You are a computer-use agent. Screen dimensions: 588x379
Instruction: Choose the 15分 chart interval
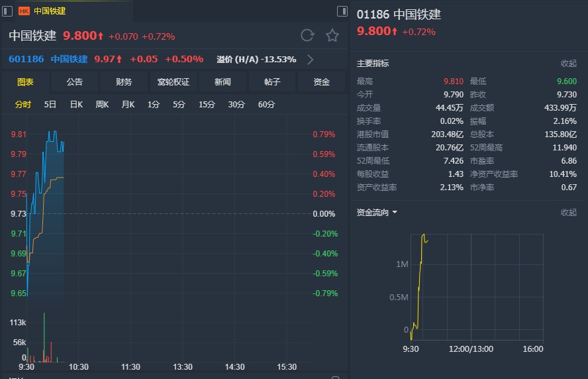click(x=207, y=105)
